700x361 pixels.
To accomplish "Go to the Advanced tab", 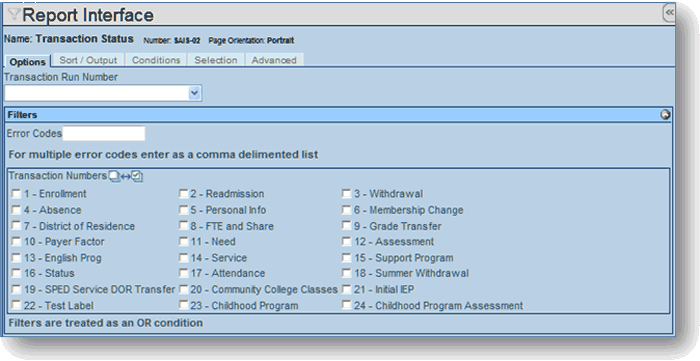I will [x=274, y=60].
